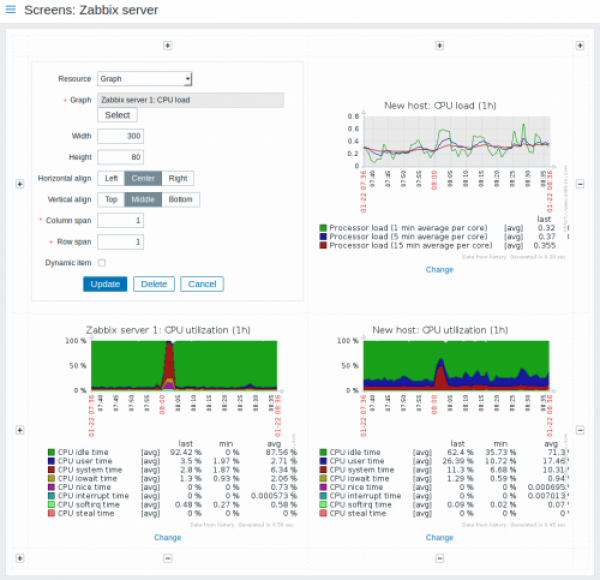
Task: Click the green CPU idle time swatch in the Zabbix server legend
Action: (x=51, y=452)
